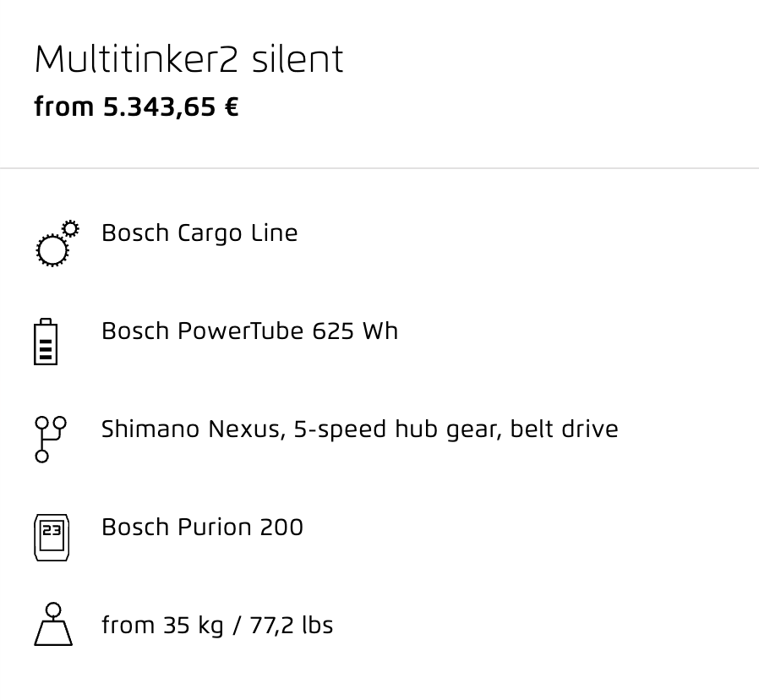Open the Multitinker2 silent product title

point(189,59)
